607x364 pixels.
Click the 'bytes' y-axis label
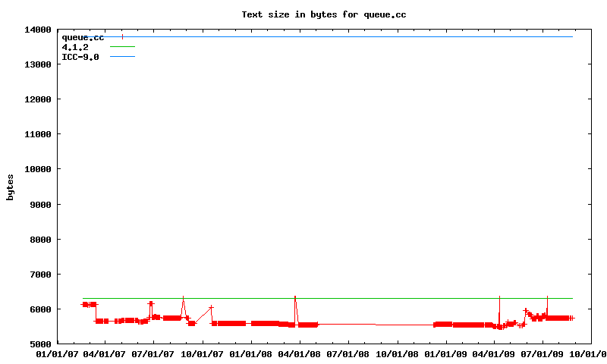tap(11, 187)
